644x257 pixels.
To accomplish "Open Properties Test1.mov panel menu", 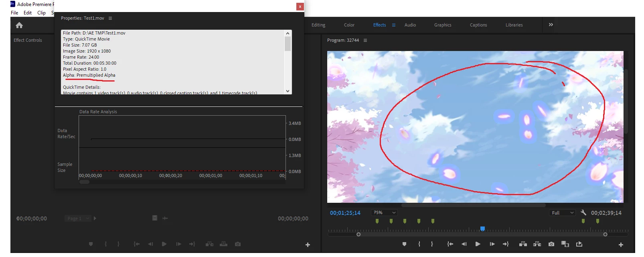I will coord(110,18).
